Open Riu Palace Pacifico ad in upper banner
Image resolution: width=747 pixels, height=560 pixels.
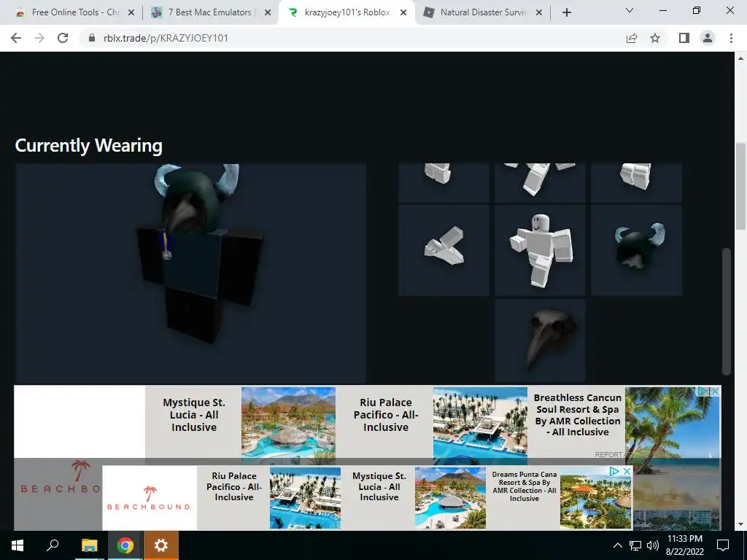433,422
